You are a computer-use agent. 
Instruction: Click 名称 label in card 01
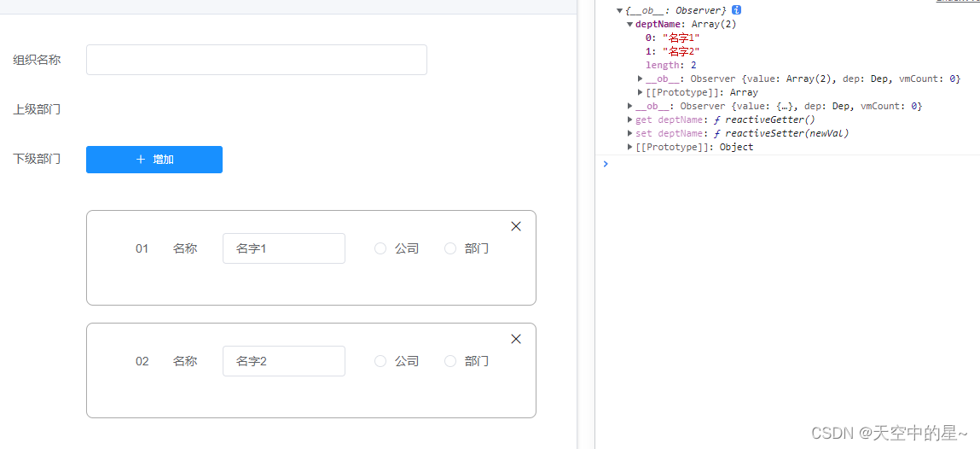185,249
